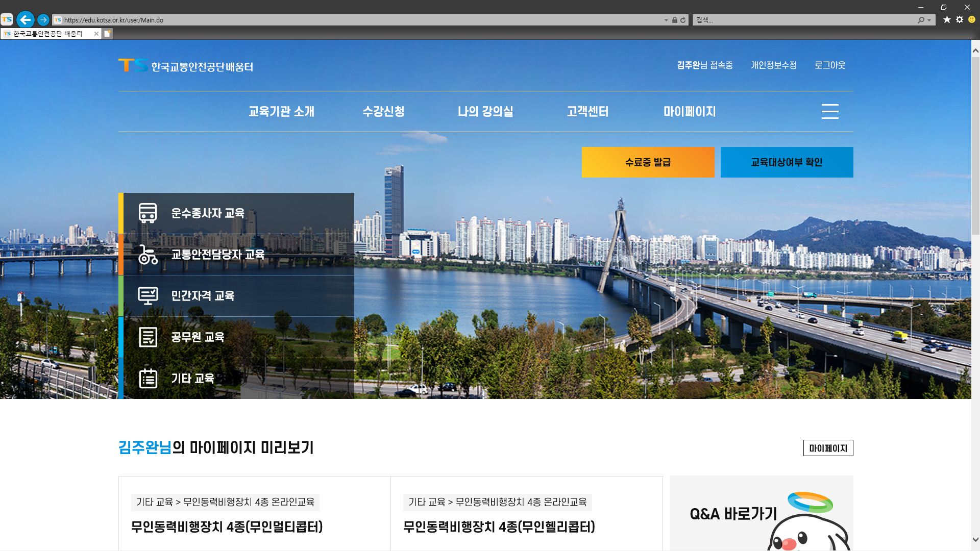Click the TS 한국교통안전공단배움터 logo
Image resolution: width=980 pixels, height=551 pixels.
[x=186, y=66]
